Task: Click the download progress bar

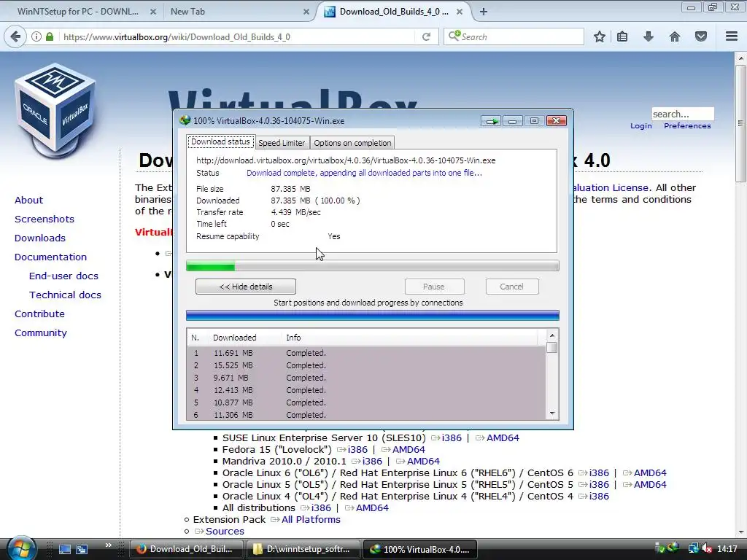Action: pos(373,265)
